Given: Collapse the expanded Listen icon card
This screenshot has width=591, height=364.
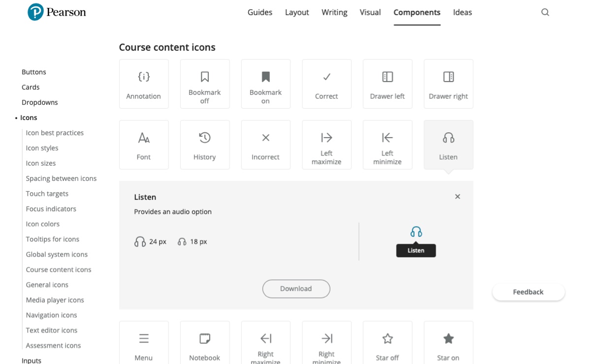Looking at the screenshot, I should point(449,145).
